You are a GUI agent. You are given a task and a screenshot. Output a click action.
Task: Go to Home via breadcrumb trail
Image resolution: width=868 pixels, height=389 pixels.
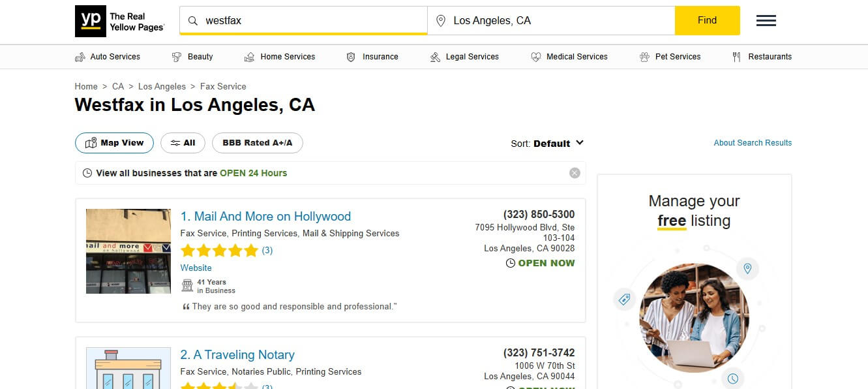coord(86,86)
